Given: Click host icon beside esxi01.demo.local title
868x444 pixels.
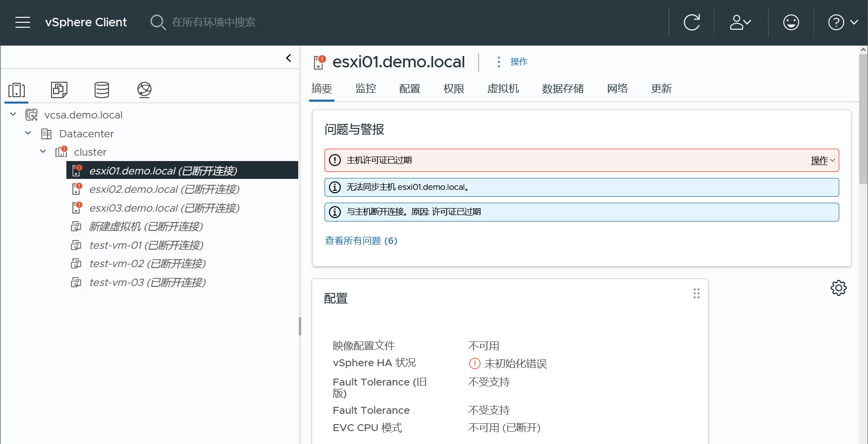Looking at the screenshot, I should click(320, 62).
